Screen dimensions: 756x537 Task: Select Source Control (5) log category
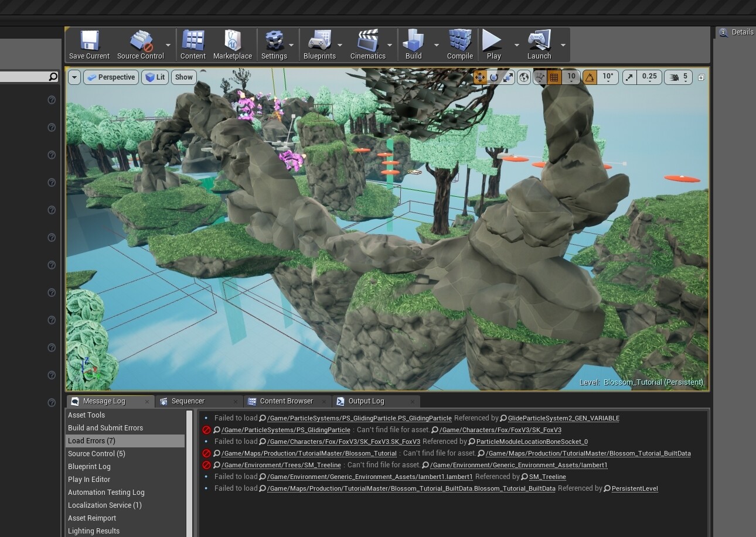tap(97, 454)
